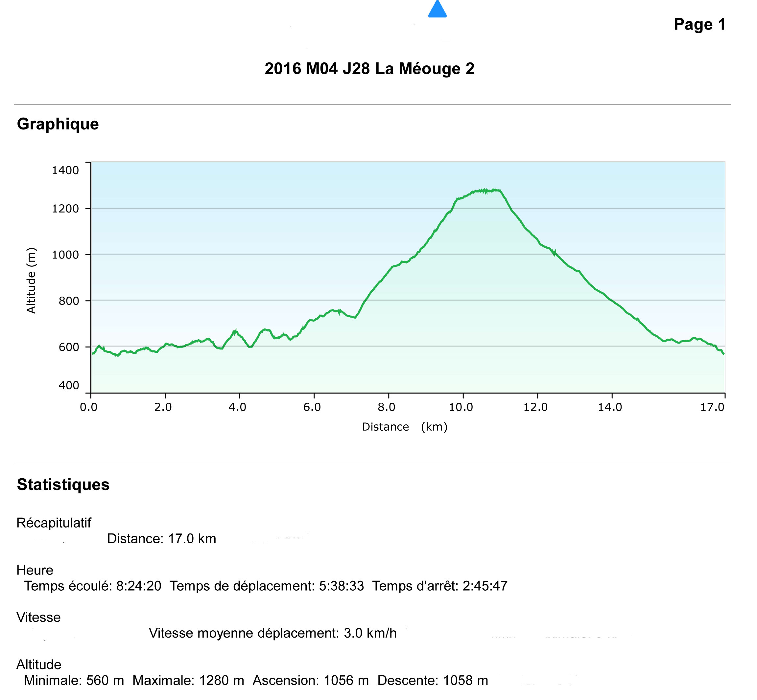Click the 10.0 distance tick label
This screenshot has height=700, width=757.
[461, 407]
